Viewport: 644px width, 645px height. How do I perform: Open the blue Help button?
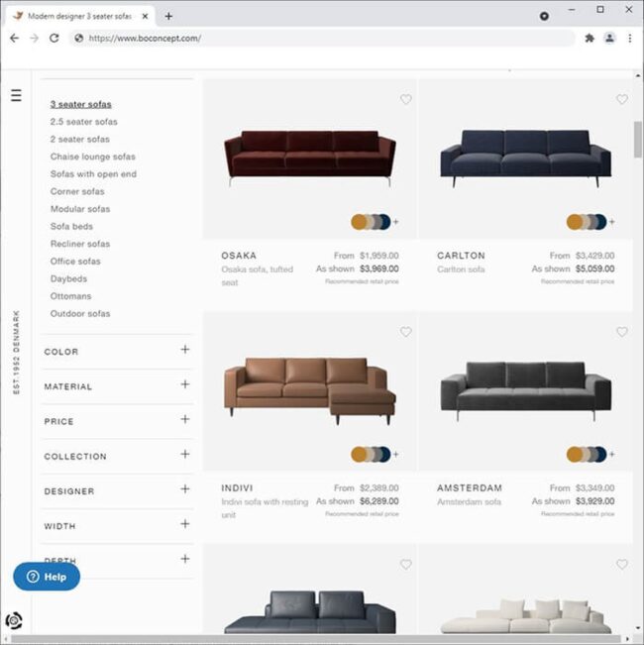[x=47, y=577]
